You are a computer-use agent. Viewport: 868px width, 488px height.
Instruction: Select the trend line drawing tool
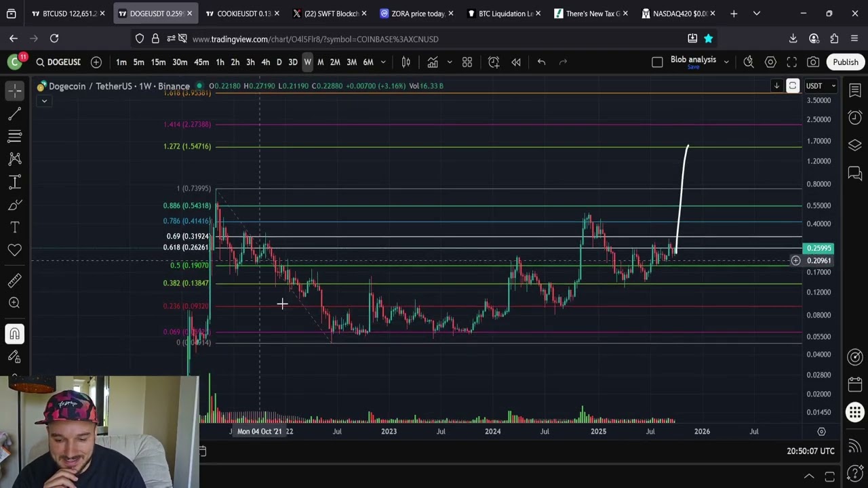(14, 113)
